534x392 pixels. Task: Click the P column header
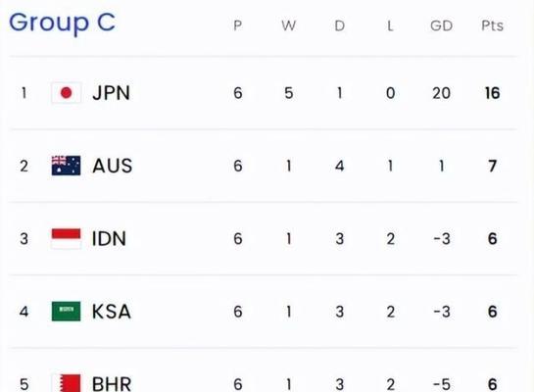point(238,25)
